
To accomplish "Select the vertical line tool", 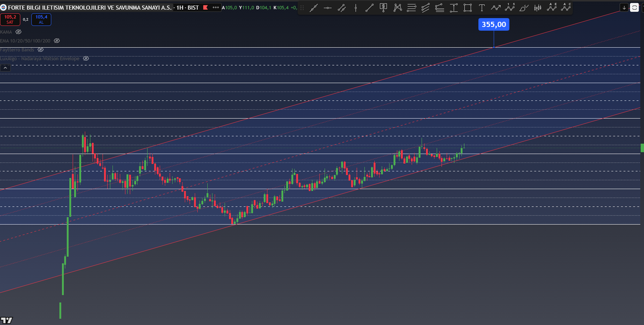I will [x=356, y=8].
